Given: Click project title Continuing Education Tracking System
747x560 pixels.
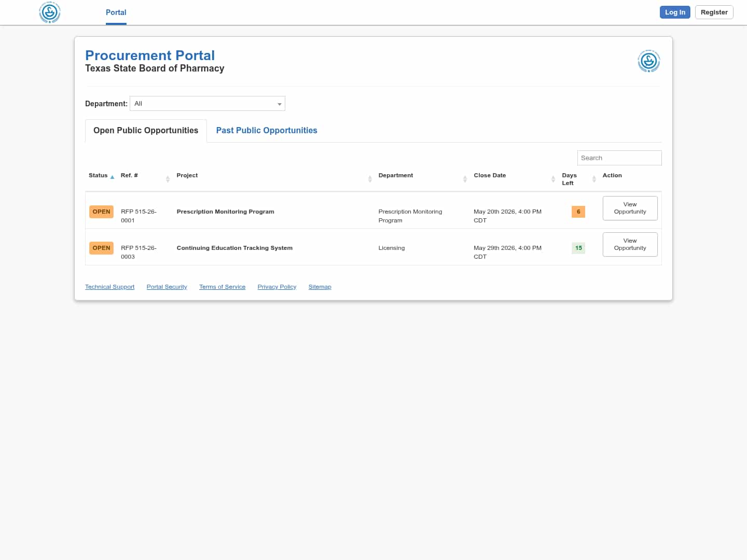Looking at the screenshot, I should coord(234,248).
